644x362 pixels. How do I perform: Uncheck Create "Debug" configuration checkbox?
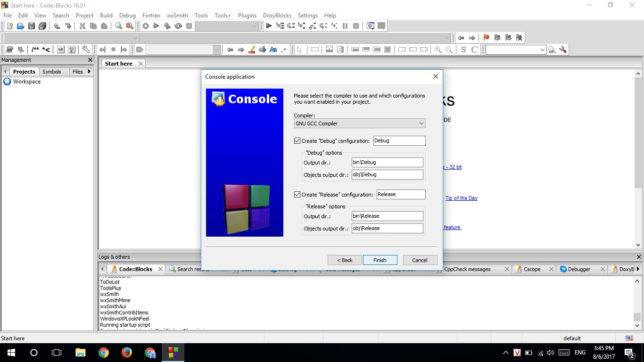297,140
